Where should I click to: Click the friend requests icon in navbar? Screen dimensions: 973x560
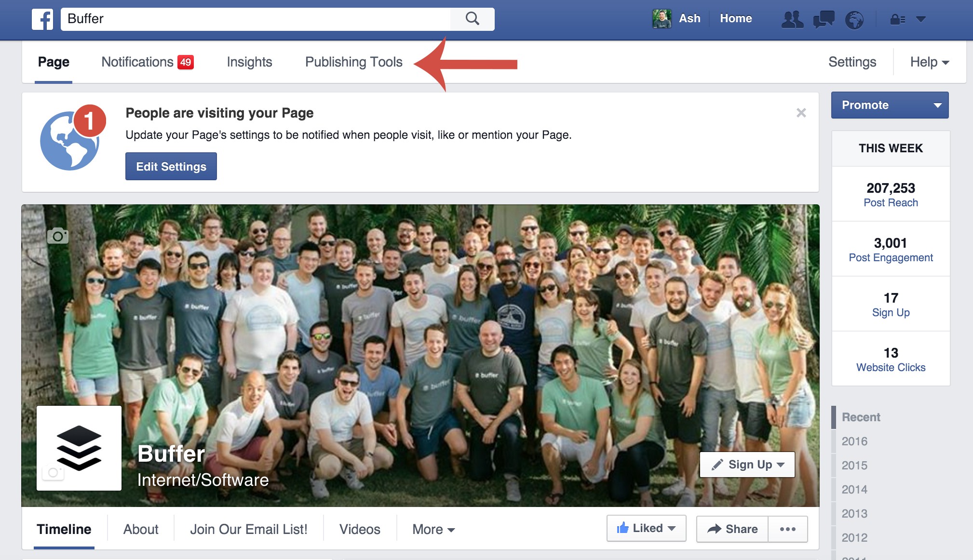pos(791,18)
